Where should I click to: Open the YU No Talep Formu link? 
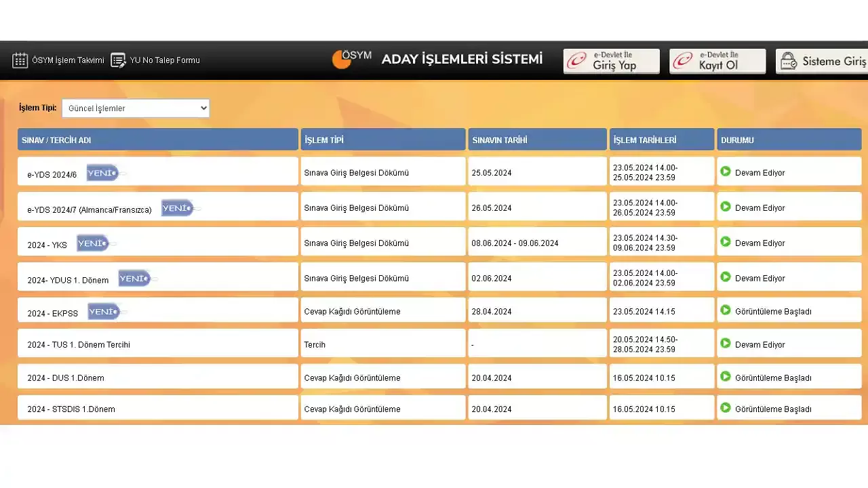click(x=165, y=60)
